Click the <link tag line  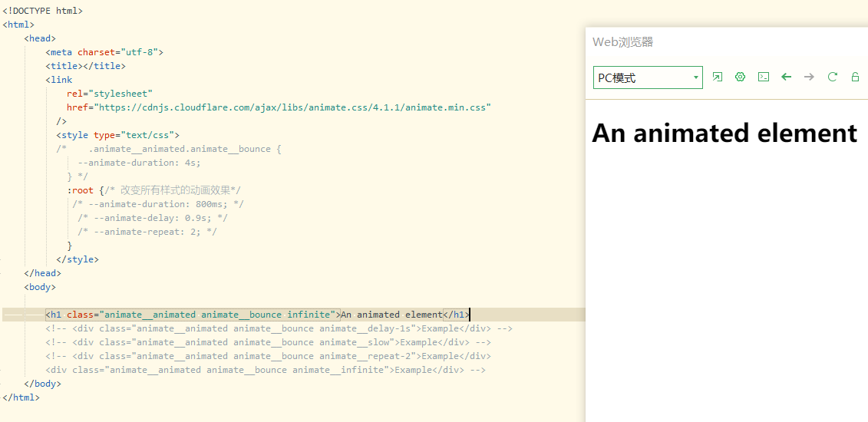58,80
